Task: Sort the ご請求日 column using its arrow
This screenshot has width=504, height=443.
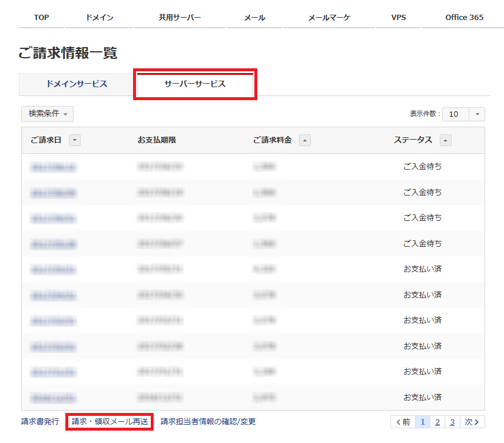Action: (75, 140)
